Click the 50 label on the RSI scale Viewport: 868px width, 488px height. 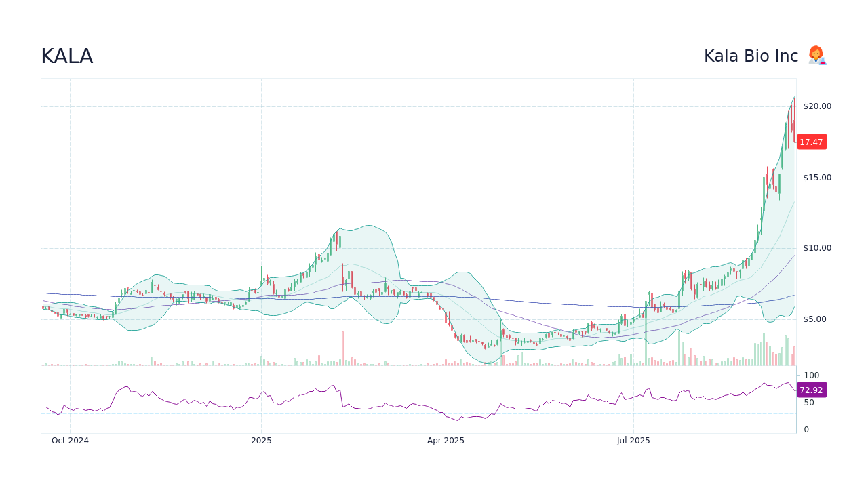click(809, 403)
